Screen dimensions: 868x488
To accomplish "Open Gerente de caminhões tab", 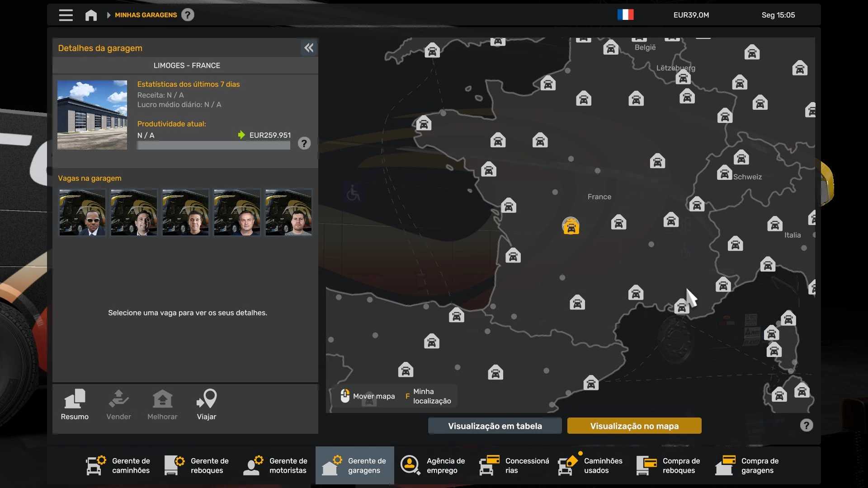I will pos(119,465).
